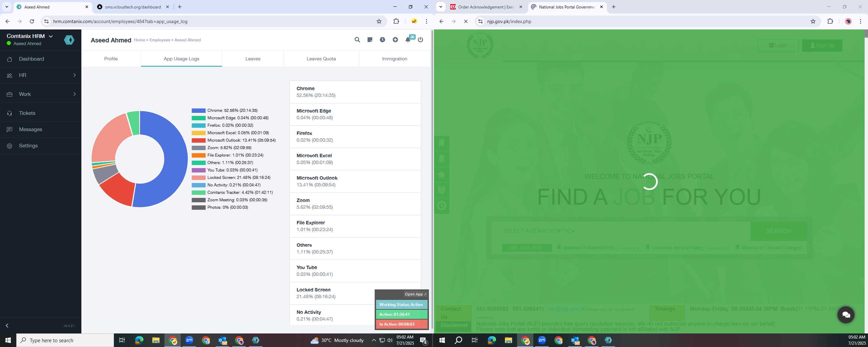This screenshot has height=347, width=868.
Task: Toggle Zoom legend color swatch
Action: 199,148
